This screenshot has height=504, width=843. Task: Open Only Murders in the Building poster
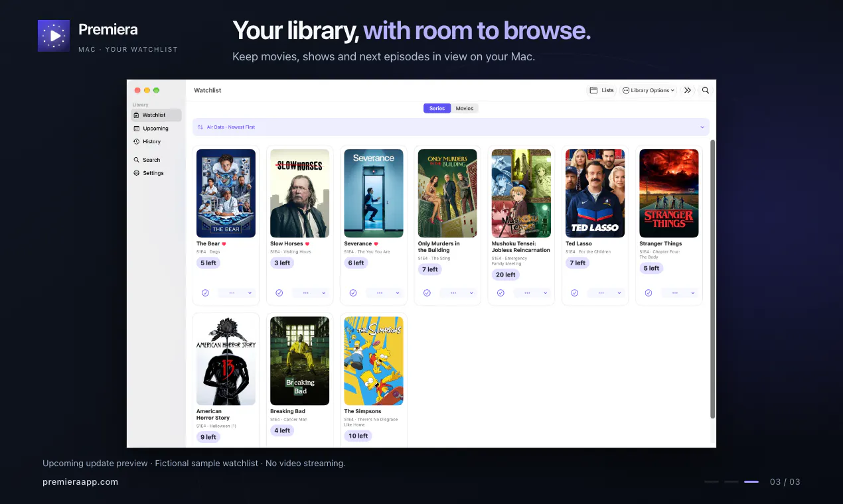coord(447,193)
